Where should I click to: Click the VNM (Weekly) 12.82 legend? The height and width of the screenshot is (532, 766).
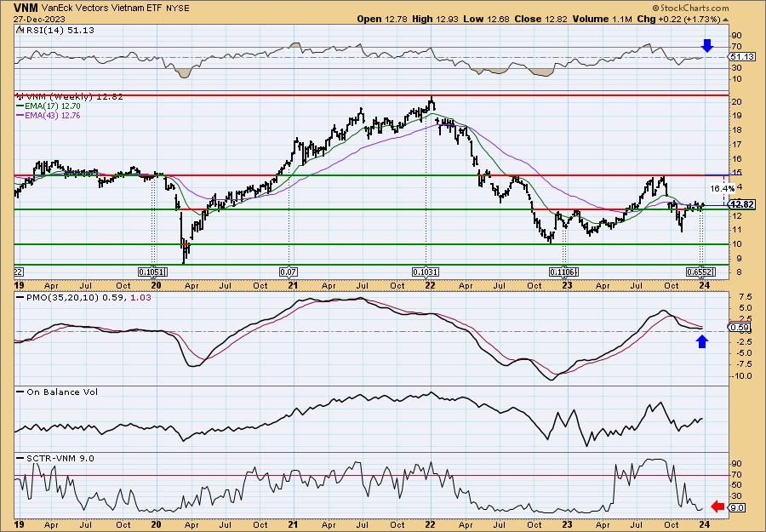click(x=73, y=97)
